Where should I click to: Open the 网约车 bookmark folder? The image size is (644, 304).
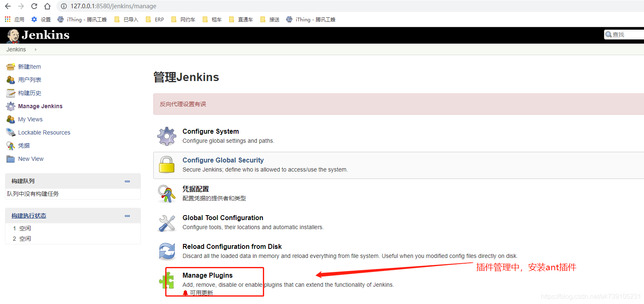pyautogui.click(x=183, y=19)
